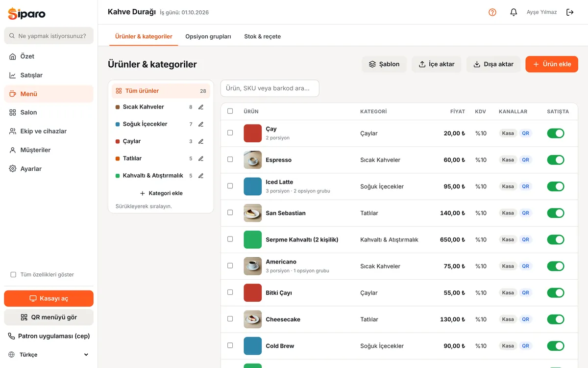
Task: Click QR menüyü gör button
Action: [49, 317]
